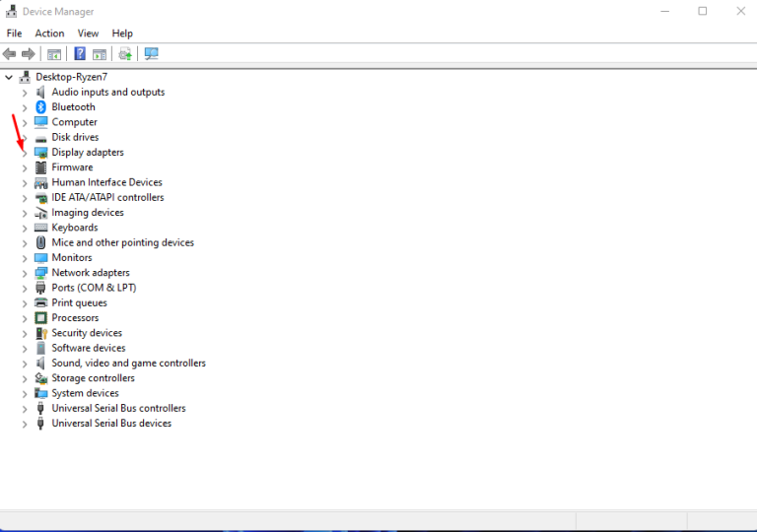Click the Display adapters icon

pyautogui.click(x=41, y=152)
